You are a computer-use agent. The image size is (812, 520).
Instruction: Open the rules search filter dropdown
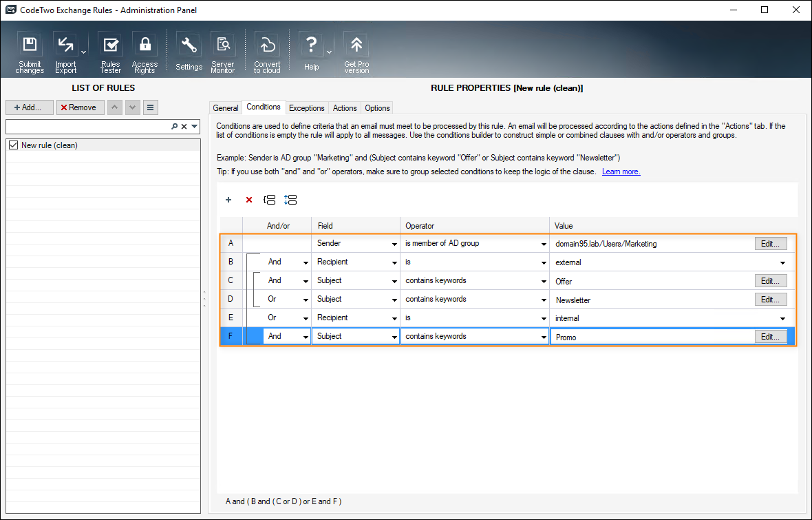coord(195,127)
